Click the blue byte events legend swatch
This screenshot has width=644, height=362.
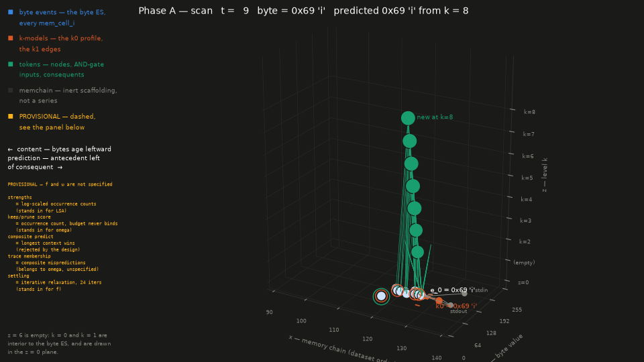coord(11,12)
